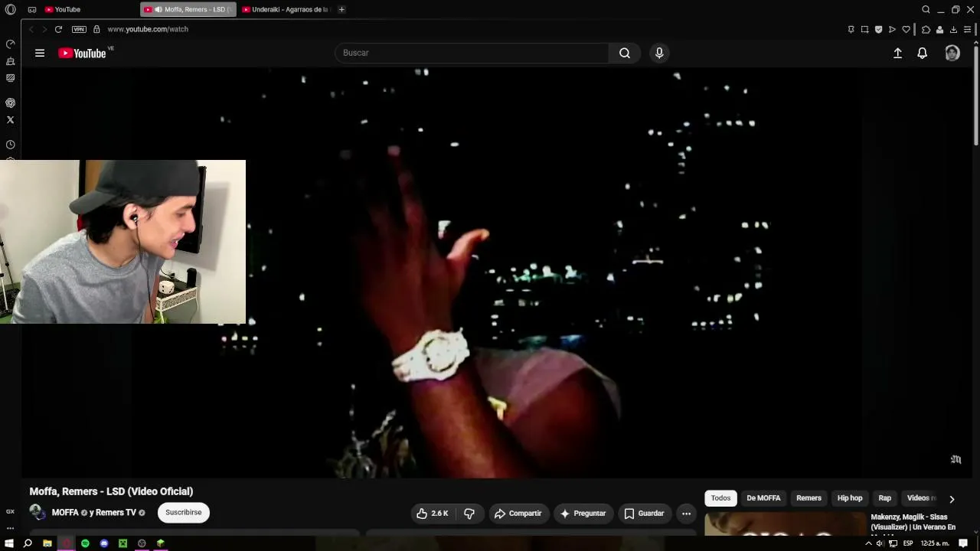This screenshot has width=980, height=551.
Task: Click the pin icon in Opera toolbar
Action: click(x=851, y=29)
